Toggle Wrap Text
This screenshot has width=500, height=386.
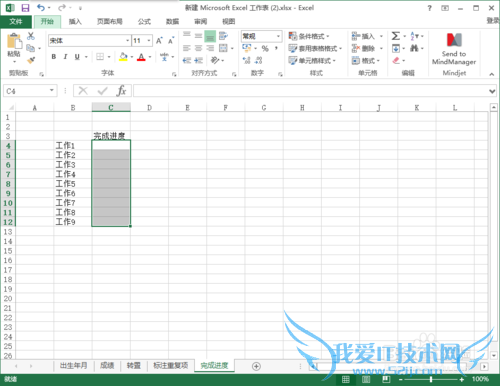(223, 36)
